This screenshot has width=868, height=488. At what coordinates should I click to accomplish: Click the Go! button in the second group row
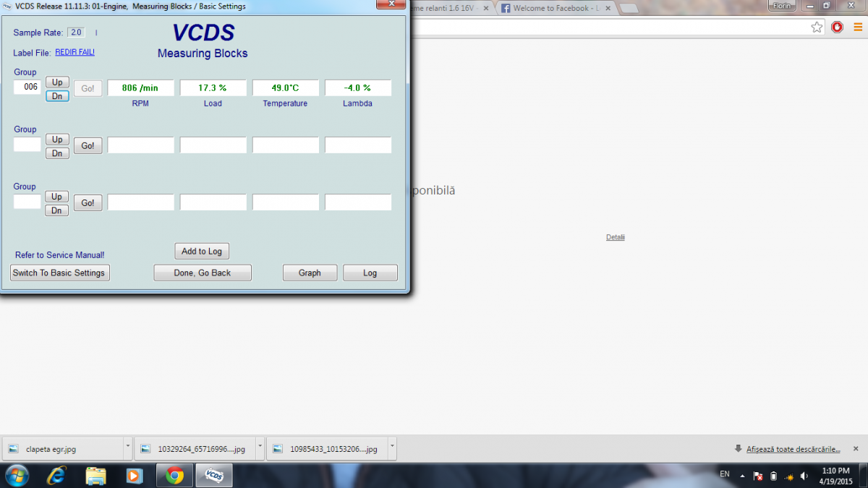88,146
